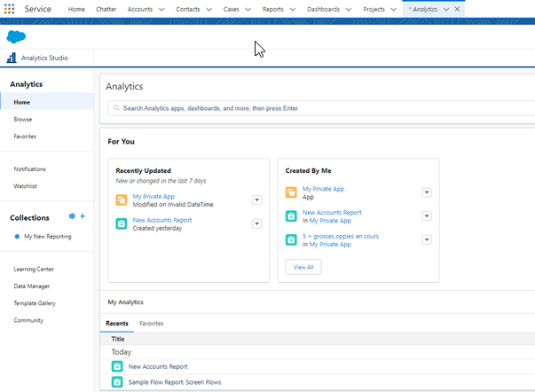
Task: Open the Contacts nav tab
Action: tap(188, 9)
